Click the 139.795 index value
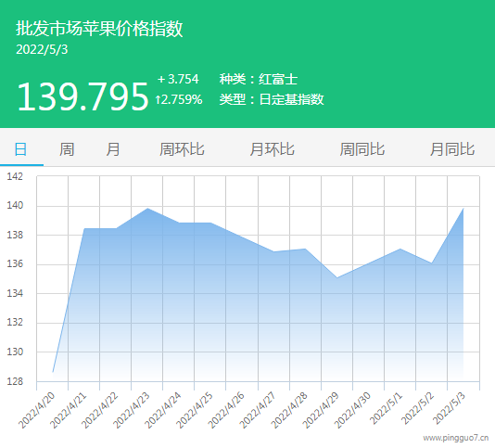The image size is (495, 448). coord(82,96)
